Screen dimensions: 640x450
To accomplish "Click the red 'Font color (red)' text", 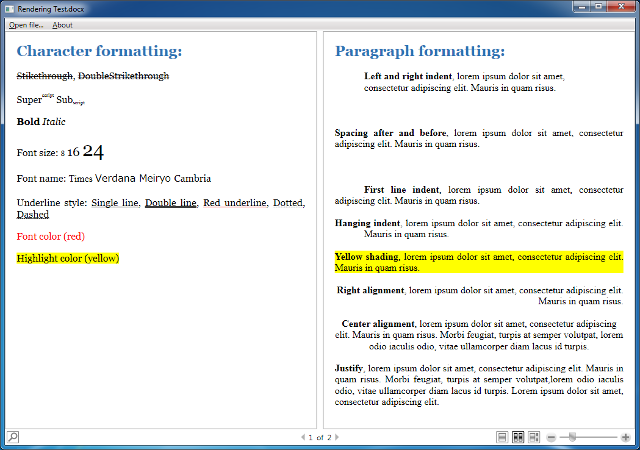I will [x=51, y=236].
